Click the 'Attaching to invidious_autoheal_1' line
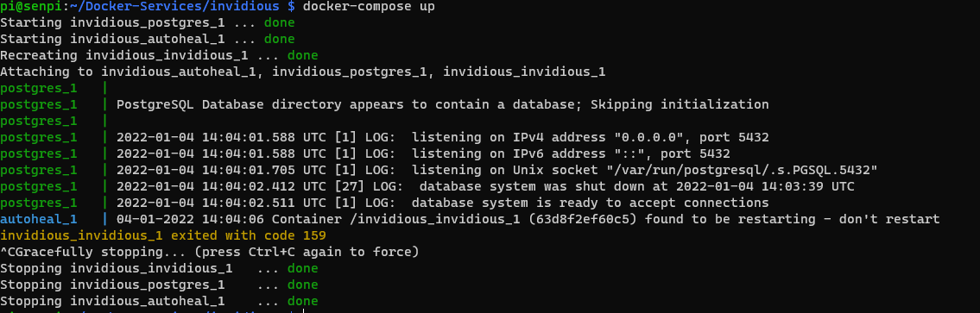Viewport: 980px width, 313px height. point(302,72)
